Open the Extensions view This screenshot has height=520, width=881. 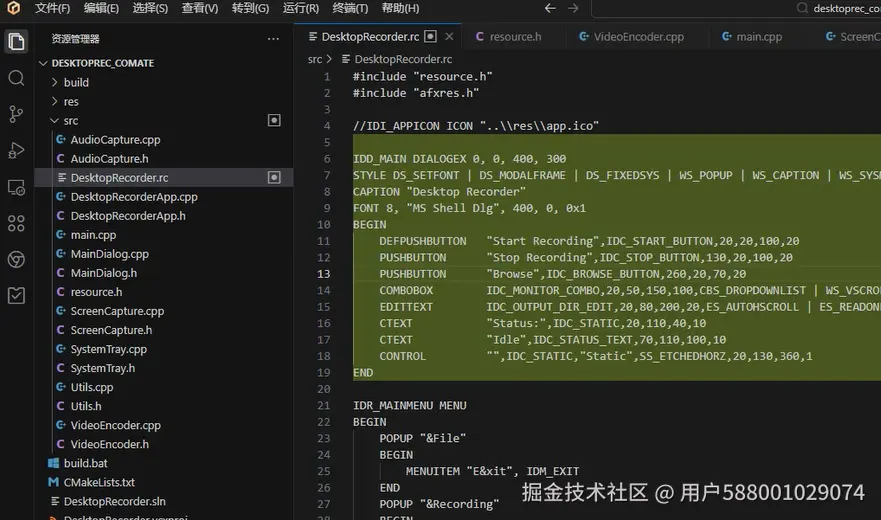pos(16,223)
